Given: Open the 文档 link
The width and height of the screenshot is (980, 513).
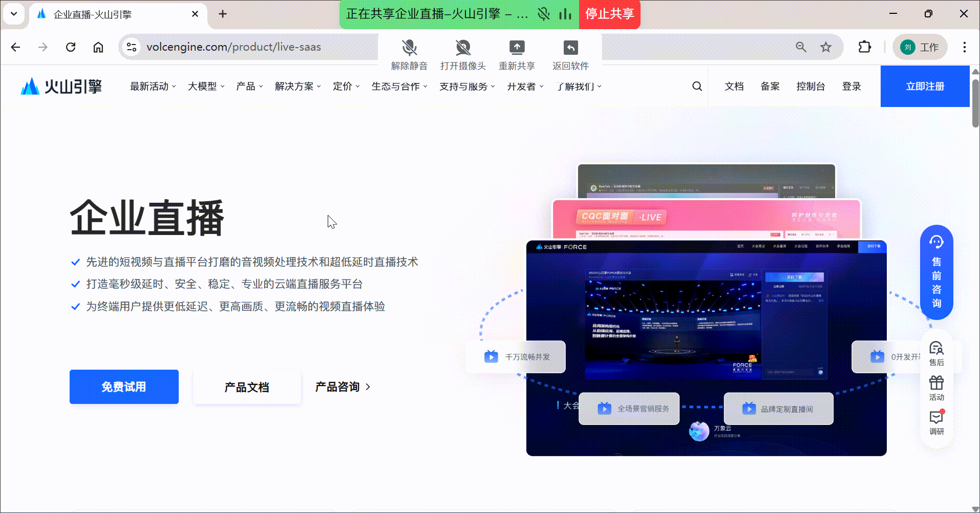Looking at the screenshot, I should (734, 87).
